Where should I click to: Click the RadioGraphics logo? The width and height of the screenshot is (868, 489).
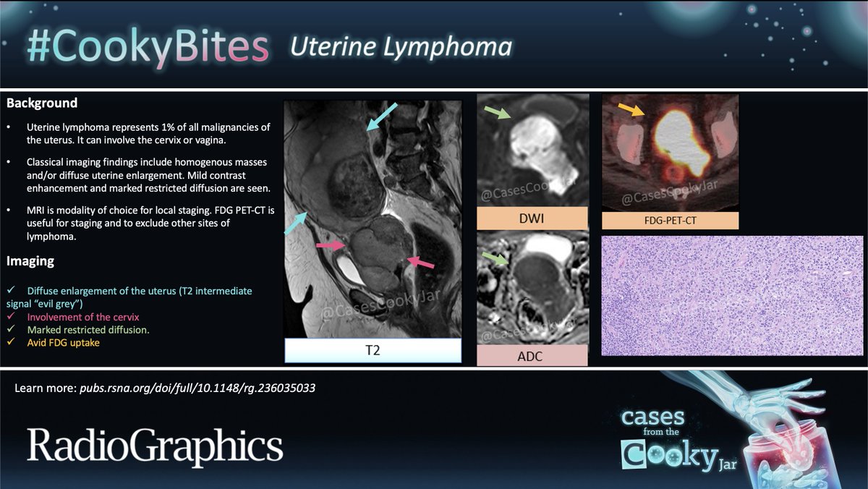point(155,446)
